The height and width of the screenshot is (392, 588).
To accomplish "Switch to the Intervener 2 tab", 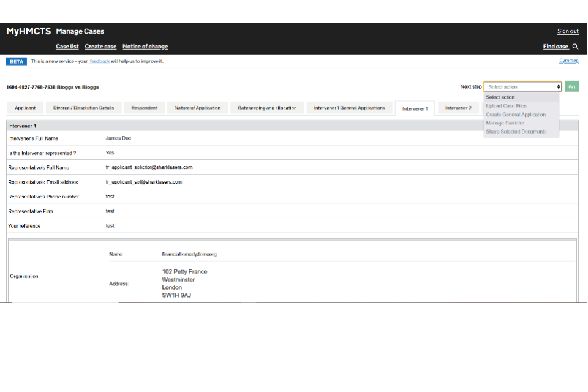I will pyautogui.click(x=458, y=108).
